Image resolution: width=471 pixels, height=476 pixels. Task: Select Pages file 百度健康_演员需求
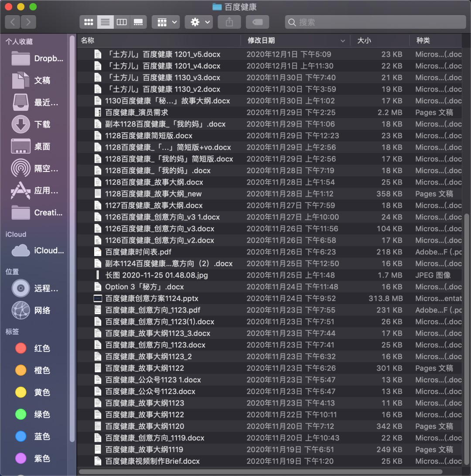pos(270,112)
